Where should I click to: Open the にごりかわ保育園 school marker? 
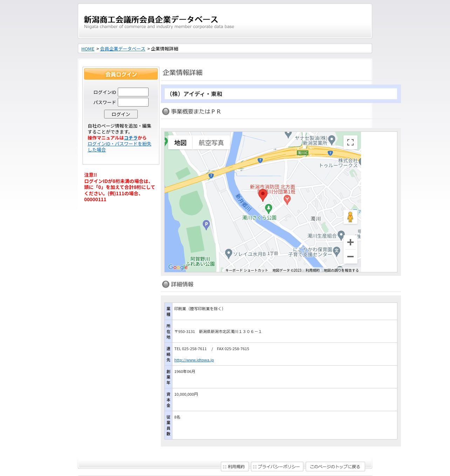[x=337, y=251]
